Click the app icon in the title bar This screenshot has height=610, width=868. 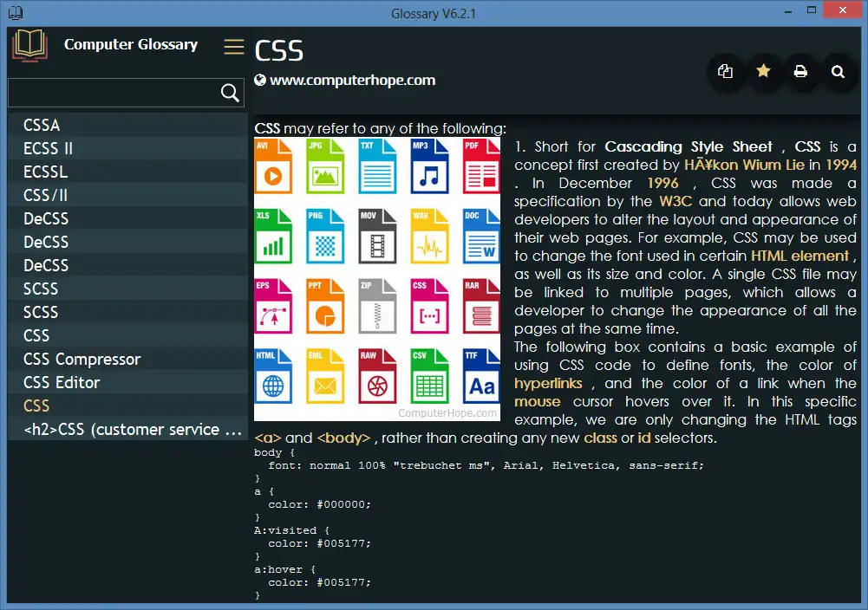(16, 12)
